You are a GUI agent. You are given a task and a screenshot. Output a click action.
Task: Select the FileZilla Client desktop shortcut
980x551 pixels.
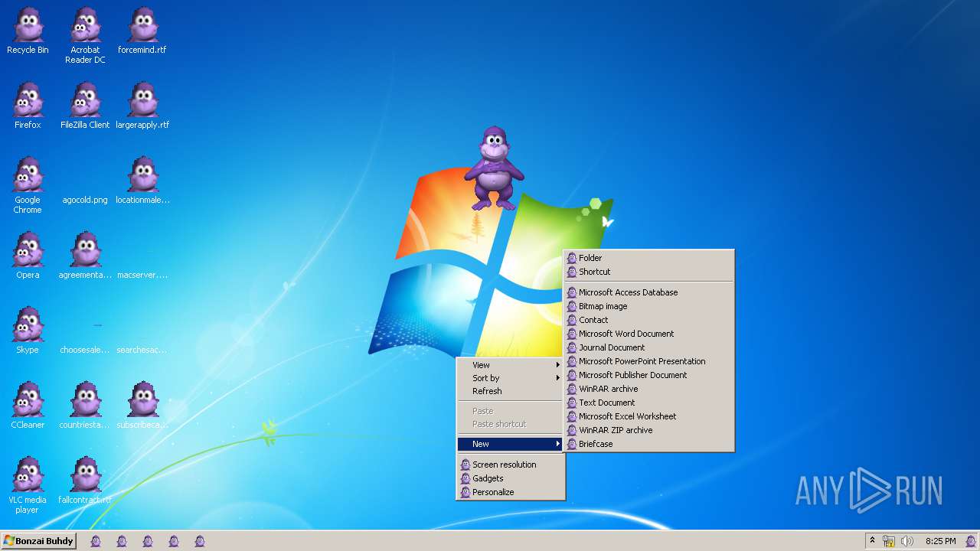[x=85, y=106]
